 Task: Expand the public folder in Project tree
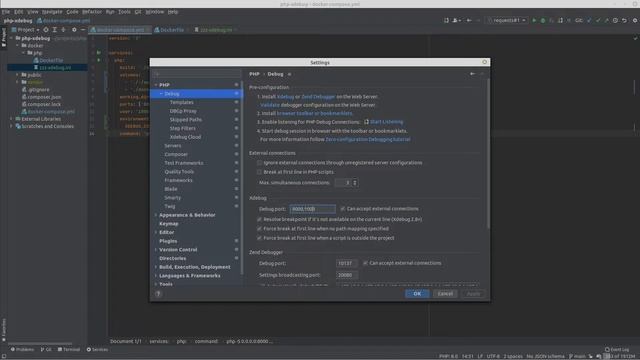[x=18, y=75]
